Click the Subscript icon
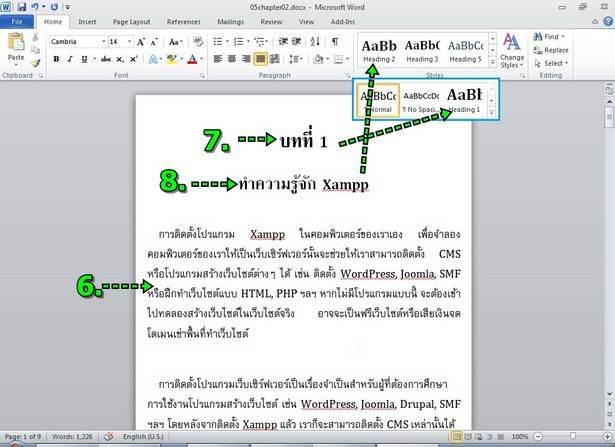 click(120, 59)
